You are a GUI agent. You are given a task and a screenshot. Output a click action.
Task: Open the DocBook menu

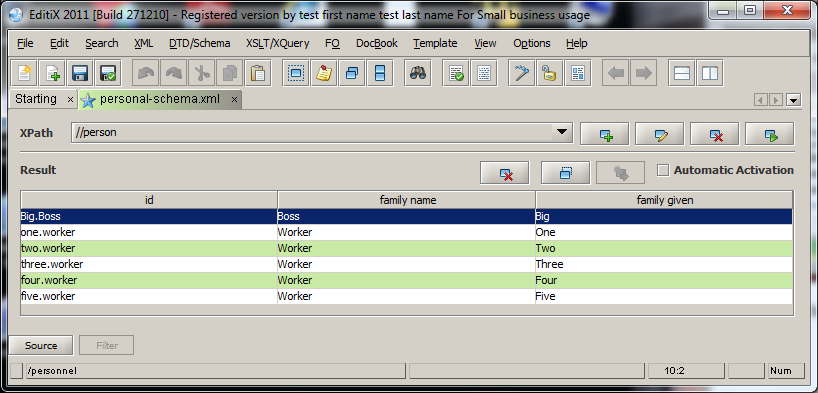click(x=377, y=43)
